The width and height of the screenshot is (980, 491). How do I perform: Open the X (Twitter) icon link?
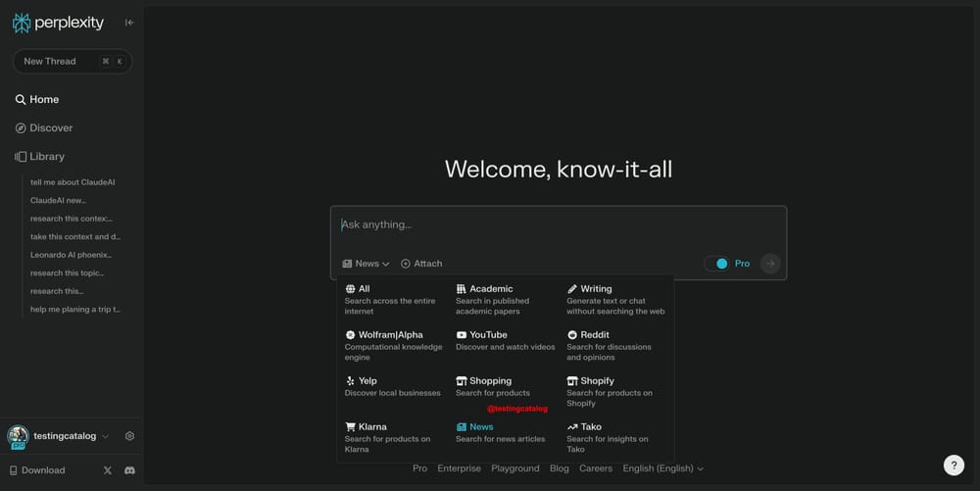(108, 470)
